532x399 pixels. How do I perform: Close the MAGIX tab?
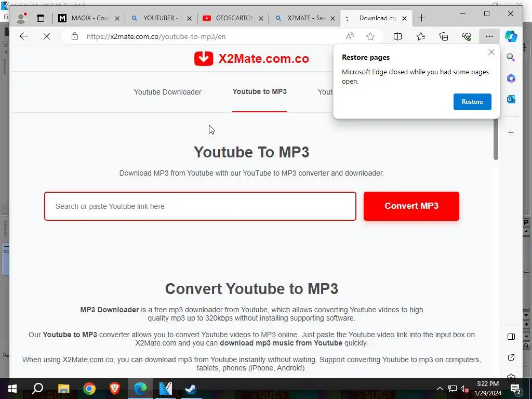tap(117, 18)
